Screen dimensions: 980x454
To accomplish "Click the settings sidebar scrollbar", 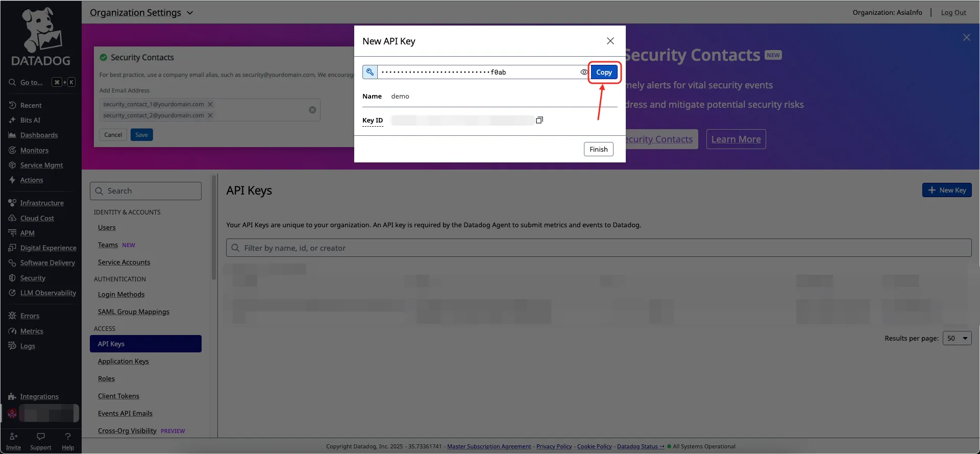I will [214, 227].
